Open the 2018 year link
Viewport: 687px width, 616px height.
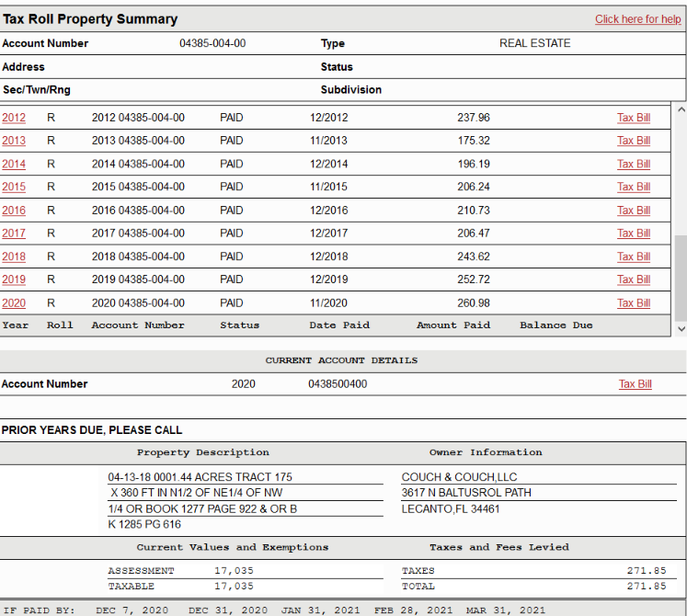pyautogui.click(x=14, y=257)
